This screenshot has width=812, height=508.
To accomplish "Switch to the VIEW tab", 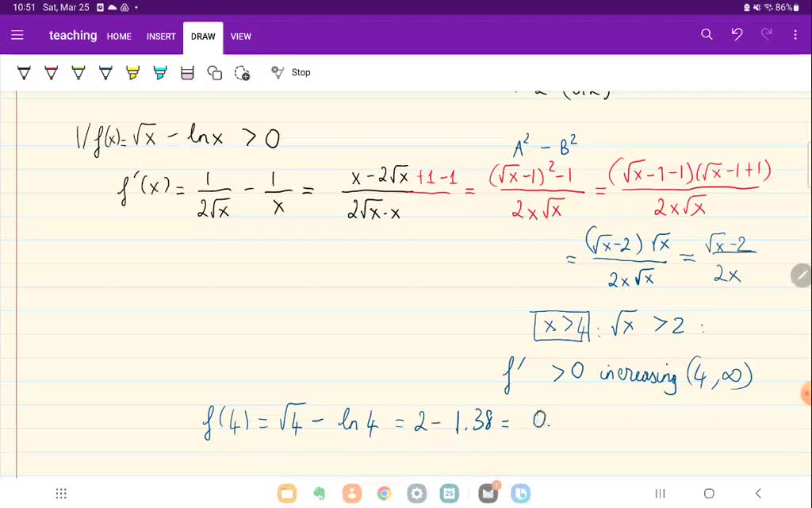I will click(x=241, y=37).
